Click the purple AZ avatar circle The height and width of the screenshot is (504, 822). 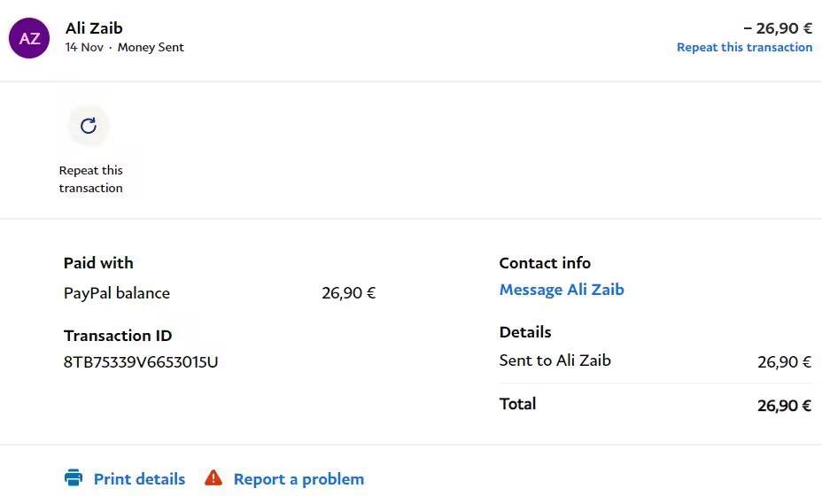point(29,38)
